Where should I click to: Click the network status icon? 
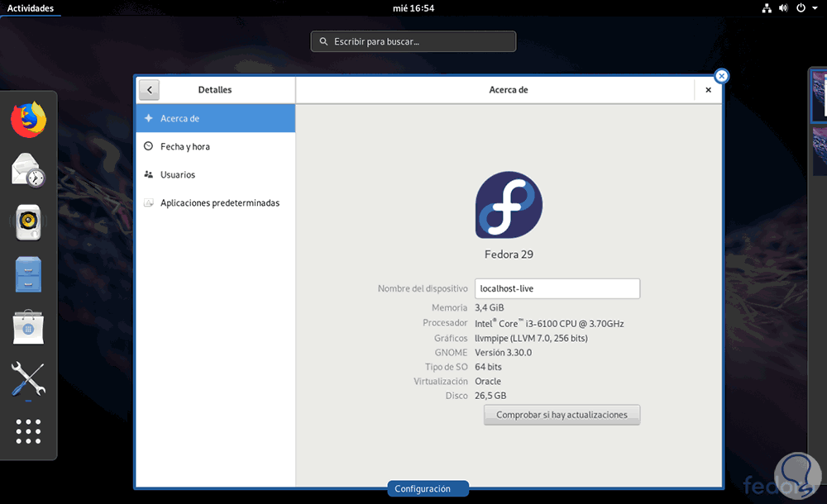767,8
